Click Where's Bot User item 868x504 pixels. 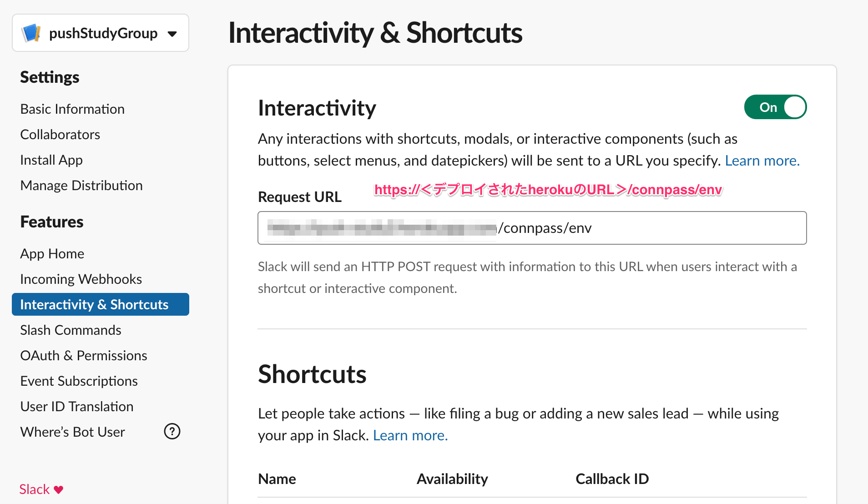73,432
